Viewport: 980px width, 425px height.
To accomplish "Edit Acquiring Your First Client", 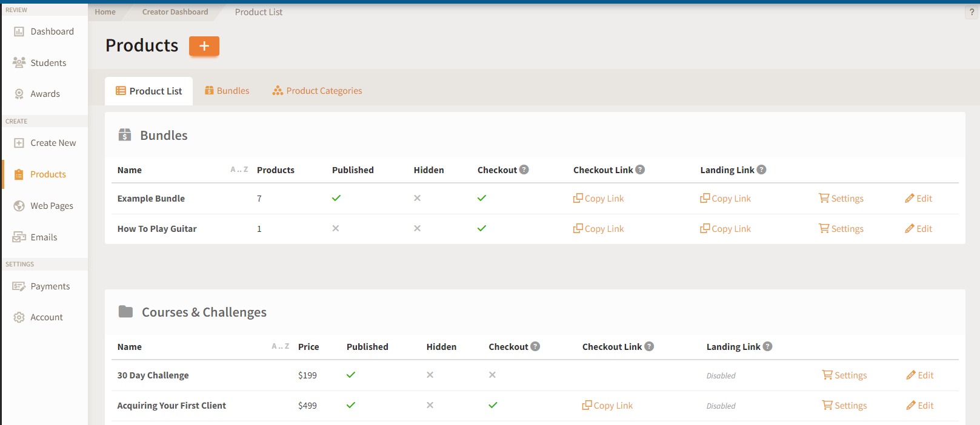I will 920,406.
